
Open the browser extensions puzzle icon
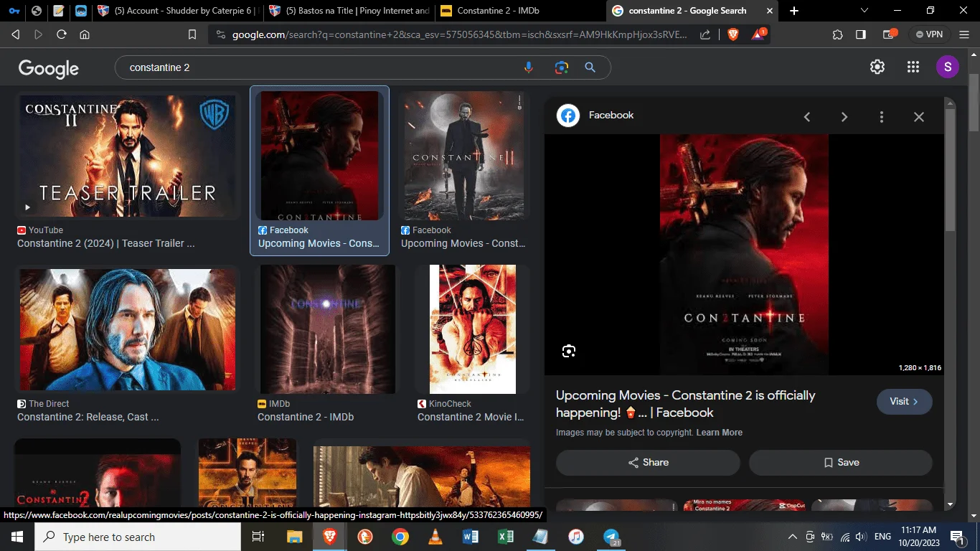pyautogui.click(x=838, y=34)
